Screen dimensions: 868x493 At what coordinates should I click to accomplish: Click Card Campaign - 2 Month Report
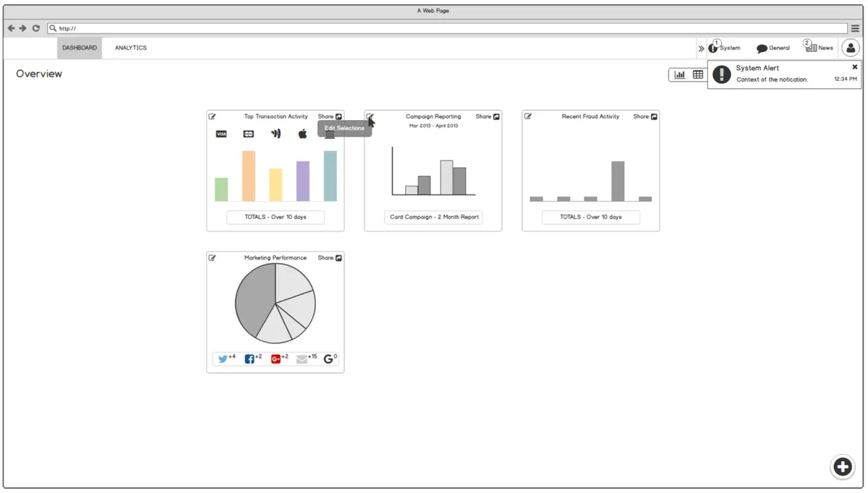point(433,217)
